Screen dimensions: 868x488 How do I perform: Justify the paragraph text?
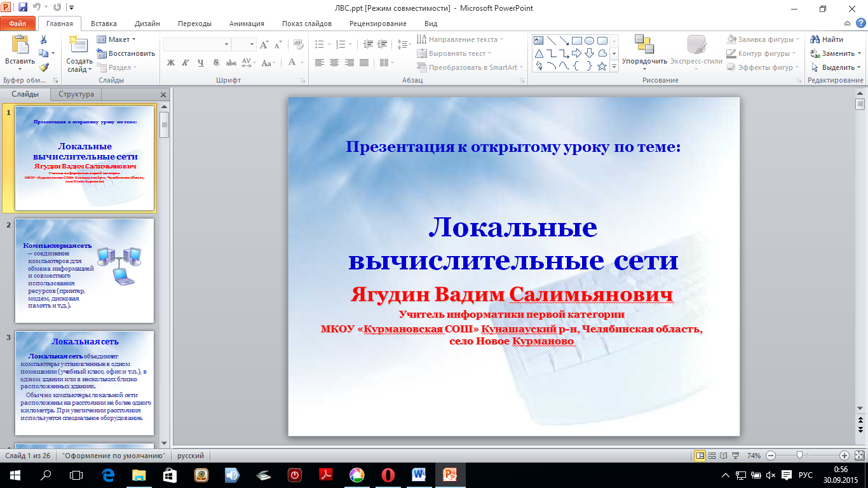(x=364, y=63)
